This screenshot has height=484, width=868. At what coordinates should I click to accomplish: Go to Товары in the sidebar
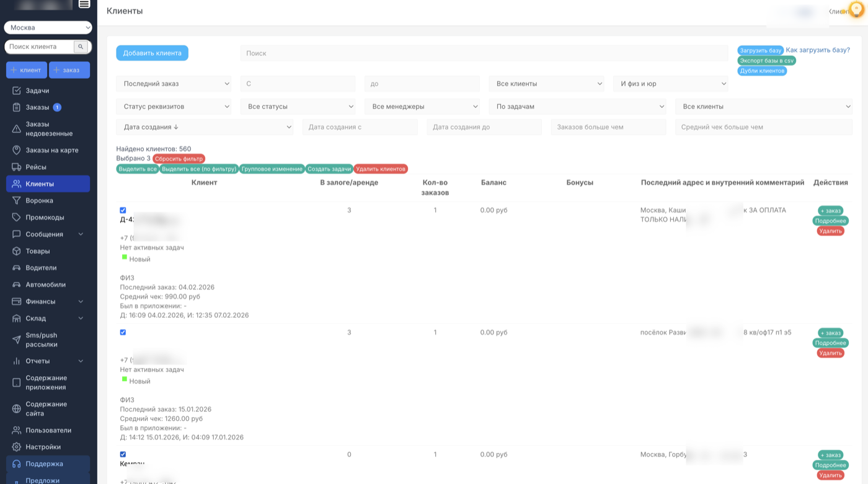pos(38,251)
